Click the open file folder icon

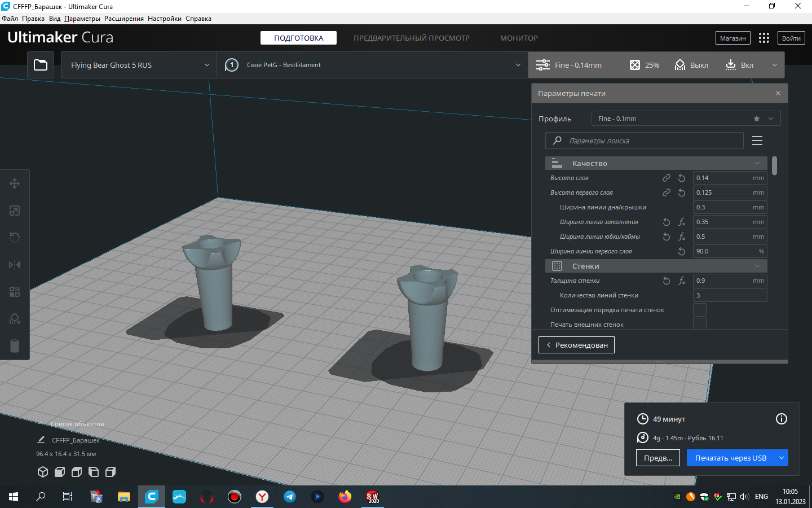click(41, 65)
